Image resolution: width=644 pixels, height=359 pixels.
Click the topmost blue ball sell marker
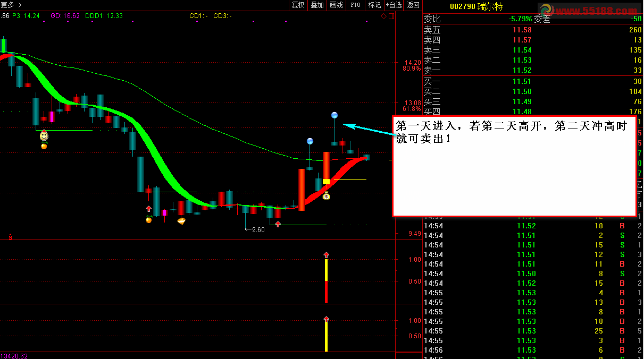click(334, 115)
